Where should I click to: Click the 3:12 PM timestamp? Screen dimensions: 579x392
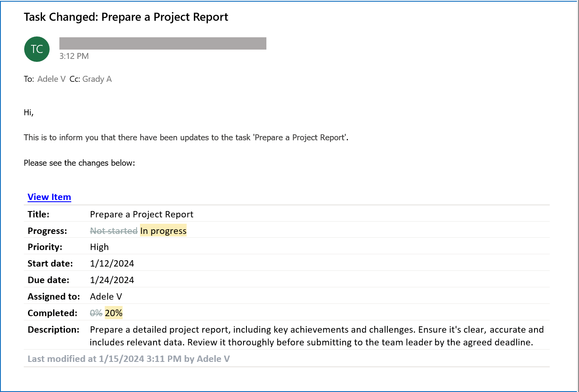tap(74, 56)
